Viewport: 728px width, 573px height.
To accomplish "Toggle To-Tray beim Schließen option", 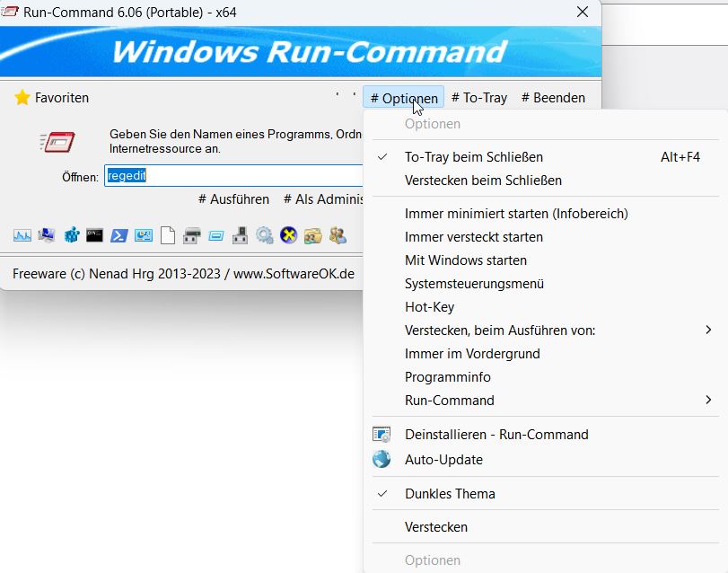I will coord(545,157).
